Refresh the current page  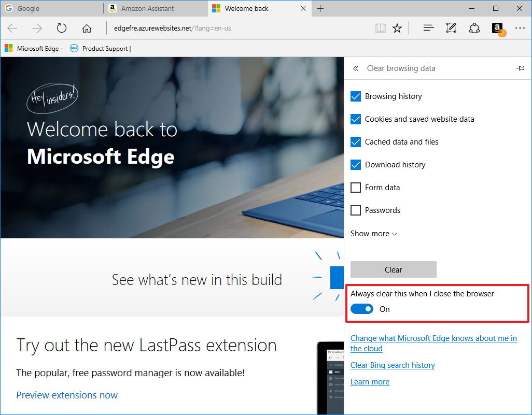pos(61,28)
